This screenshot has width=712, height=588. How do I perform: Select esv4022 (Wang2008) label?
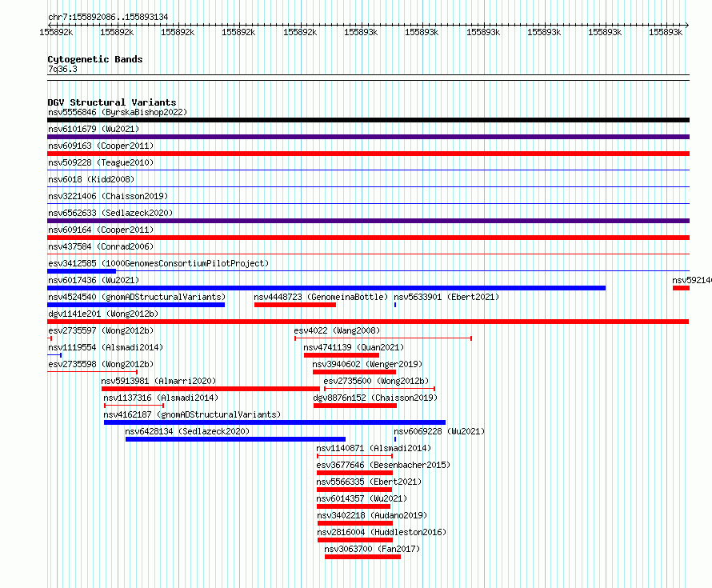(x=337, y=330)
